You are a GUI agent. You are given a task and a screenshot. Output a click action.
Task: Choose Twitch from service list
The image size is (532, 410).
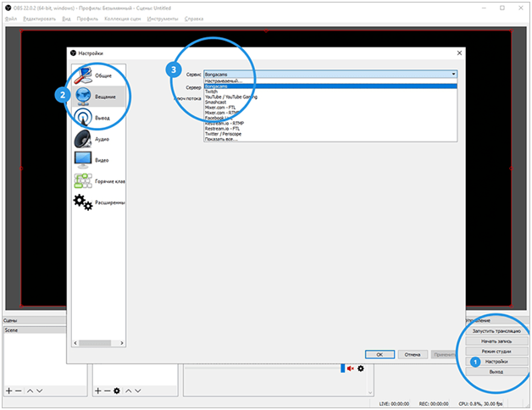click(x=330, y=91)
